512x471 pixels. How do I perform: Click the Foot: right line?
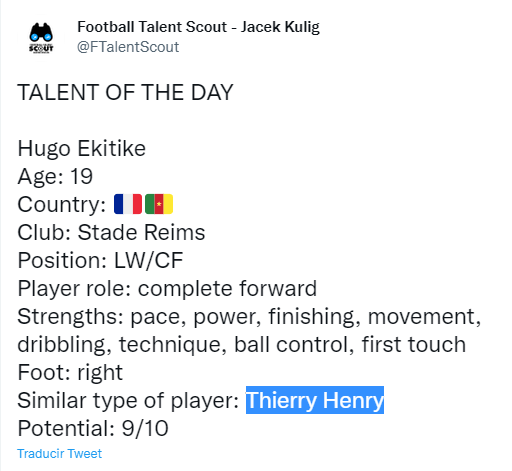(70, 372)
